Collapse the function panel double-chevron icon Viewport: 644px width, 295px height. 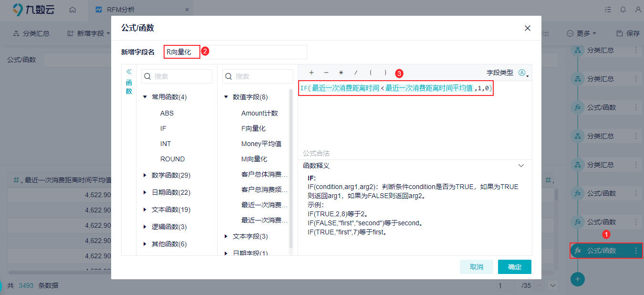129,71
